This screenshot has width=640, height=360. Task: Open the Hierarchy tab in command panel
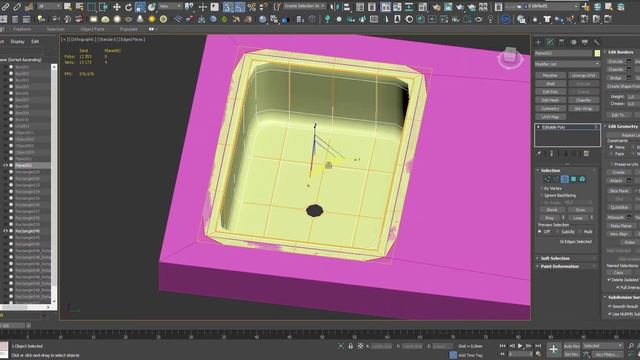click(562, 42)
